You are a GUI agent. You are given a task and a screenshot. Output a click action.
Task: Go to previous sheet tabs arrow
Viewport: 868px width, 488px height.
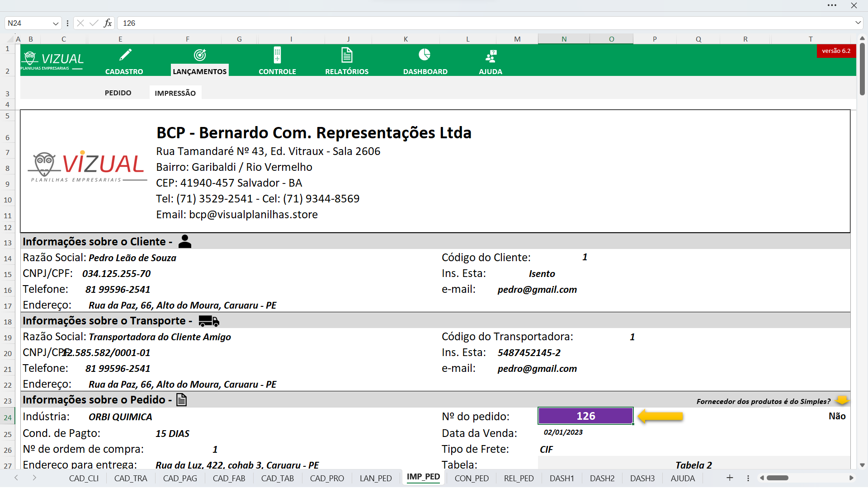[x=16, y=478]
